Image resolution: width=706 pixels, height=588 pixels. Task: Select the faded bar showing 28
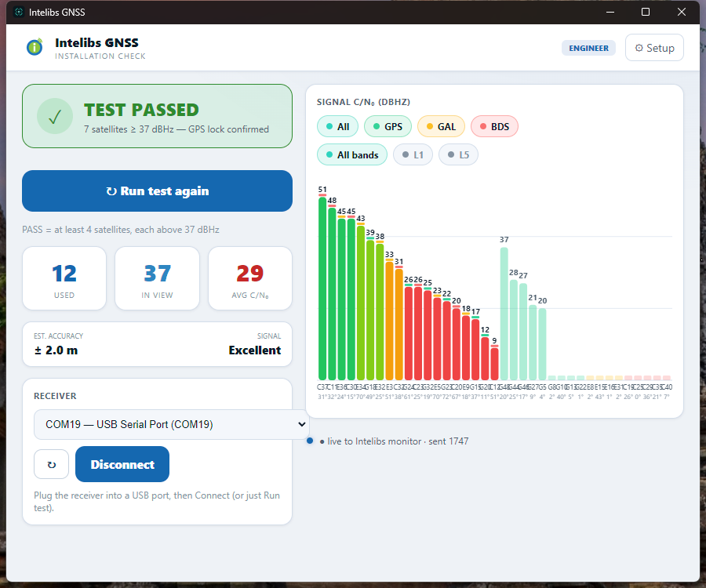pos(514,329)
